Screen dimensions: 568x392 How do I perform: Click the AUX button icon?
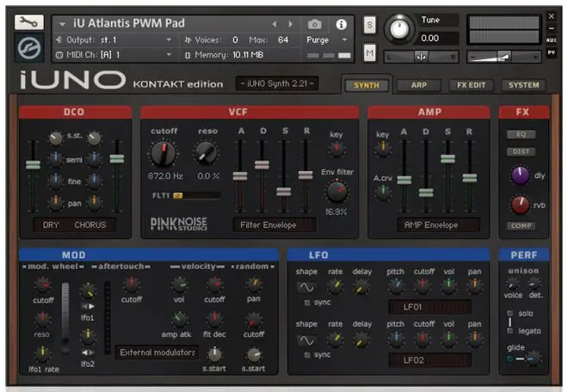(x=551, y=40)
